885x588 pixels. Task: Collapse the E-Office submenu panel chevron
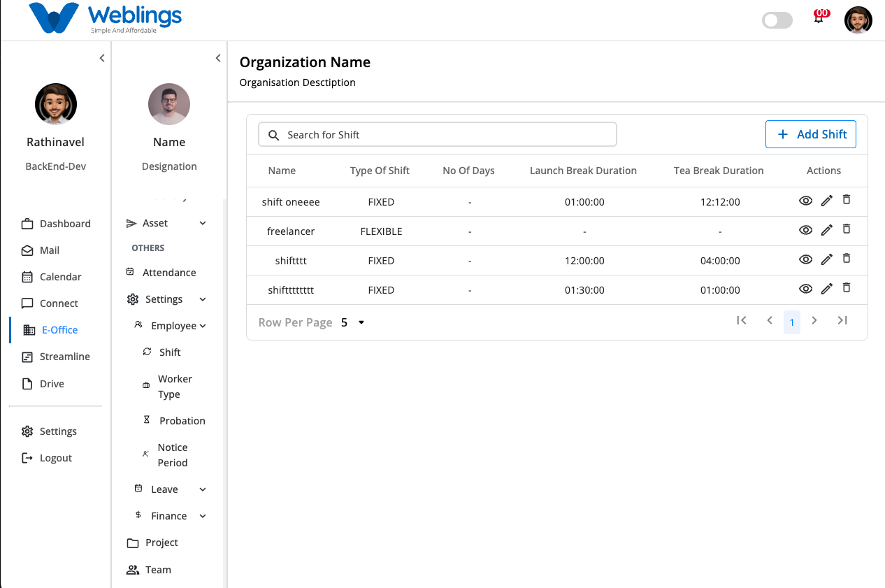point(218,58)
